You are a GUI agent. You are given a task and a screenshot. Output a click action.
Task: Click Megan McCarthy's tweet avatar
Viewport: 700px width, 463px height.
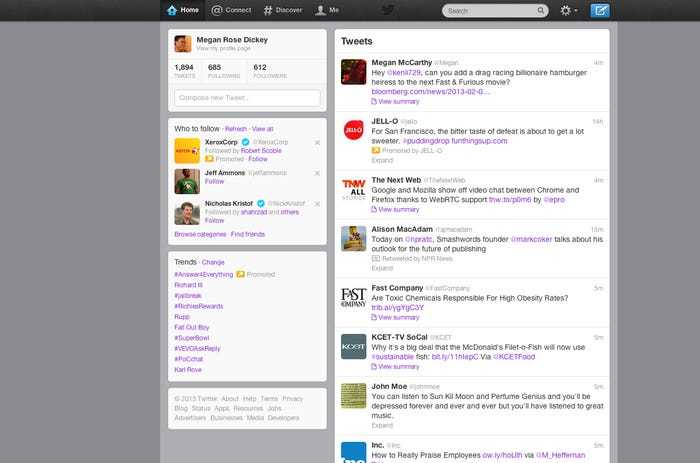point(354,72)
